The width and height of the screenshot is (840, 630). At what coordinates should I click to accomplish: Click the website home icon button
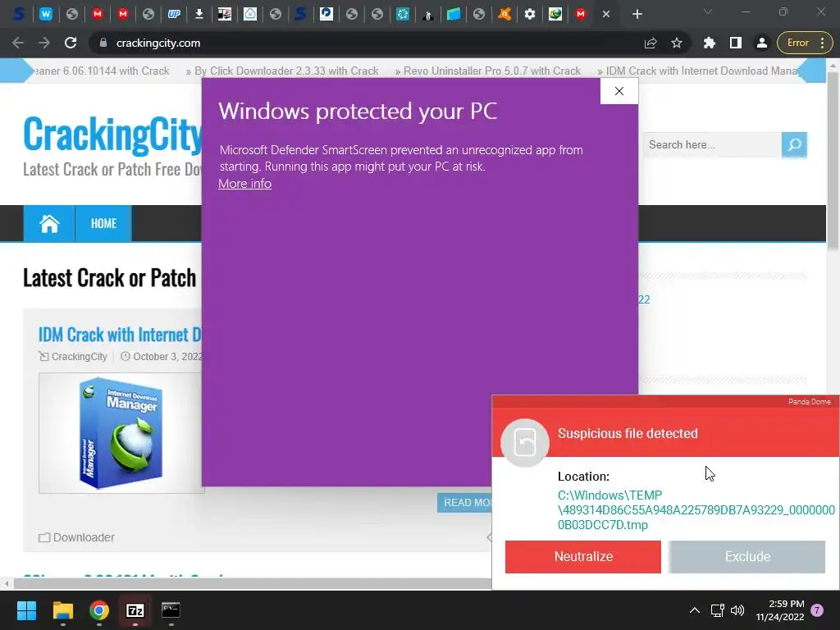click(x=49, y=223)
